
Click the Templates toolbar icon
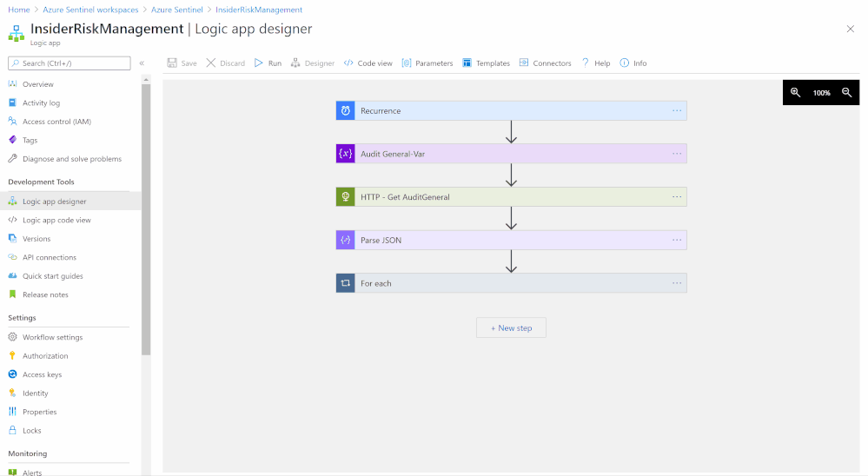[x=467, y=63]
